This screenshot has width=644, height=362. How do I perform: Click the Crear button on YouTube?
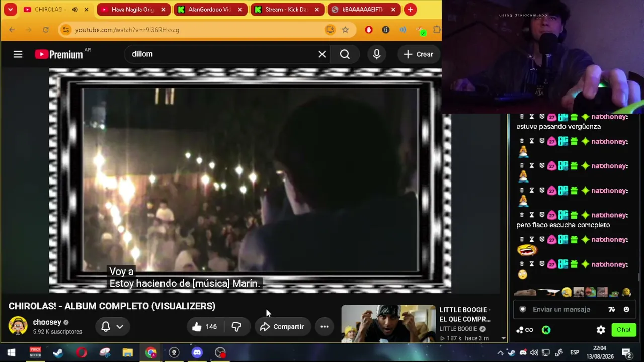[x=418, y=54]
